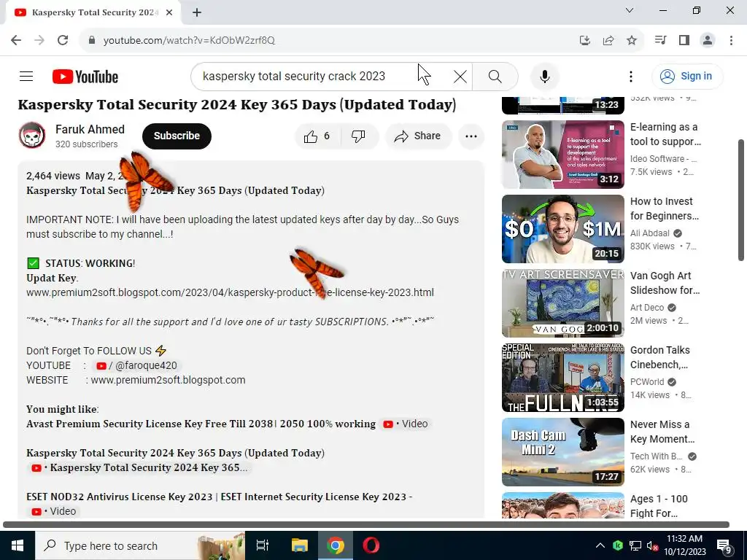Open @faroque420 YouTube handle link
This screenshot has height=560, width=747.
point(136,365)
